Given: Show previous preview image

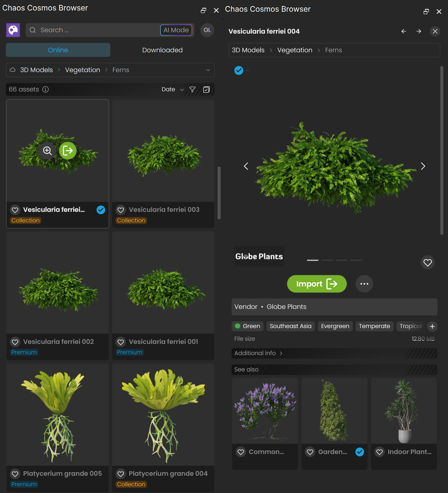Looking at the screenshot, I should pyautogui.click(x=246, y=166).
